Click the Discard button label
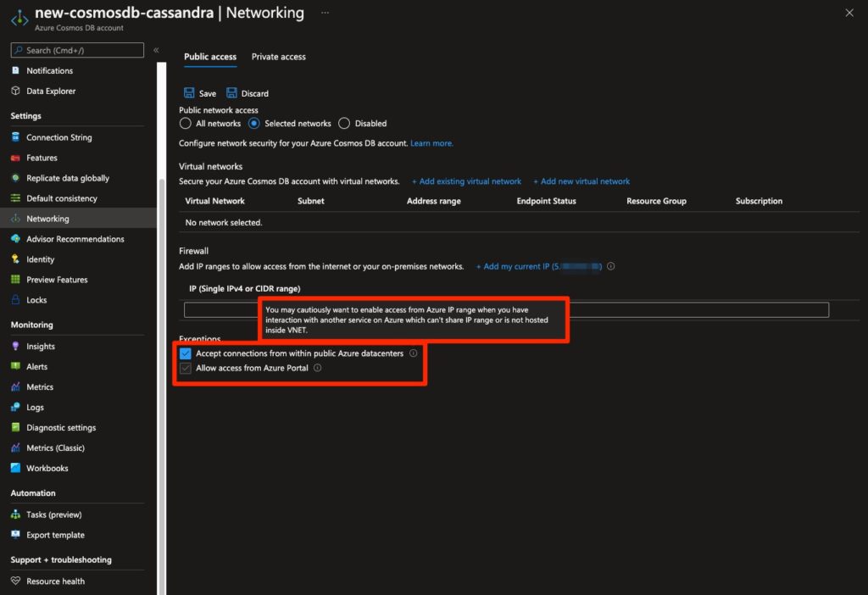Image resolution: width=868 pixels, height=595 pixels. (x=254, y=93)
